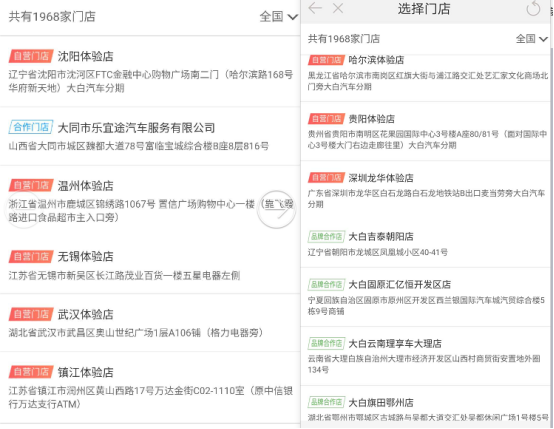Screen dimensions: 554x429
Task: Click the 自营门店 tag beside 镇江体验店
Action: tap(31, 372)
